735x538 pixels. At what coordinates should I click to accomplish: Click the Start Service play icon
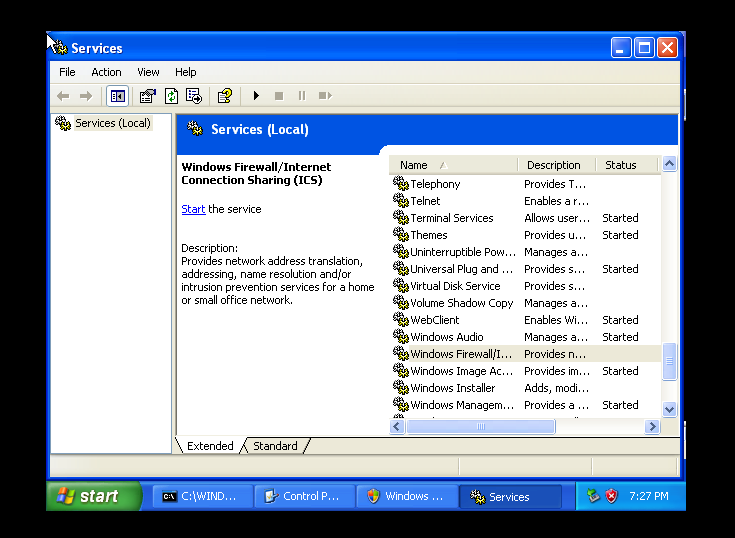click(256, 96)
